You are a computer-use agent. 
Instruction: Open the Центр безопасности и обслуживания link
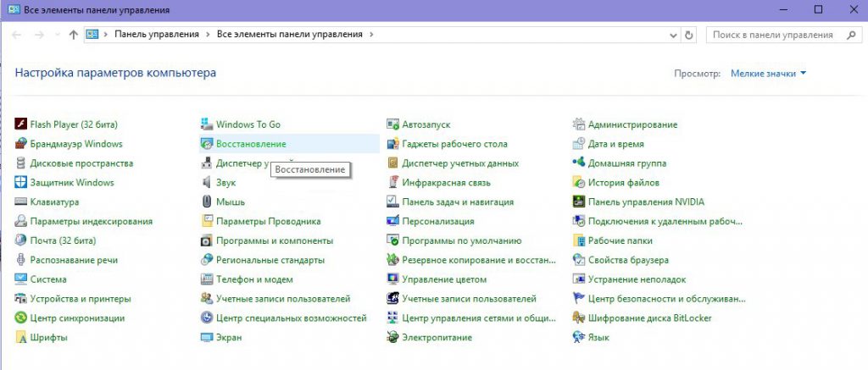[666, 299]
